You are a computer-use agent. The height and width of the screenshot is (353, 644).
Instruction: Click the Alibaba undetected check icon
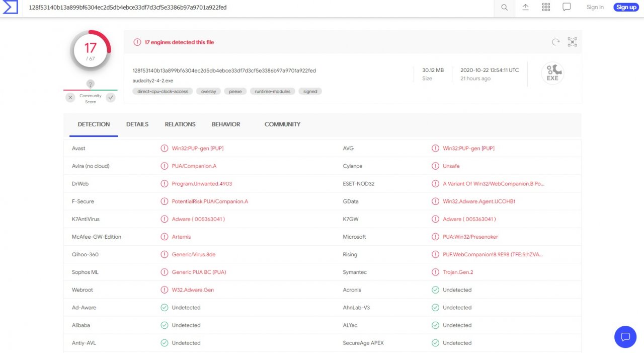164,325
